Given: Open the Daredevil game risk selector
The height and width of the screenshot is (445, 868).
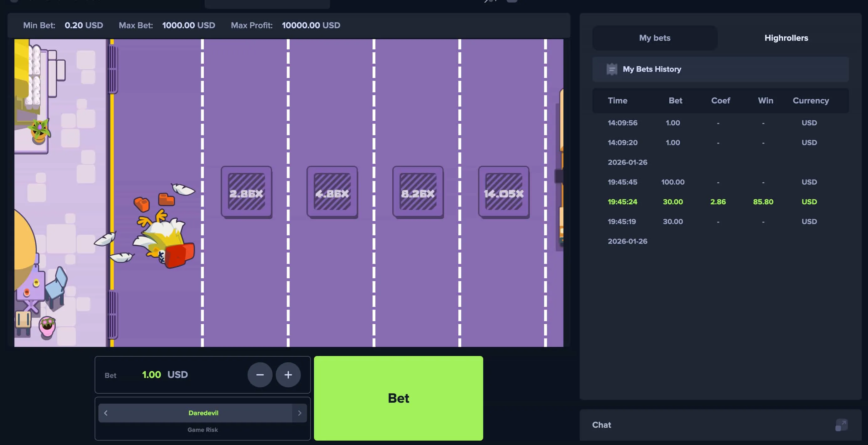Looking at the screenshot, I should pos(203,413).
